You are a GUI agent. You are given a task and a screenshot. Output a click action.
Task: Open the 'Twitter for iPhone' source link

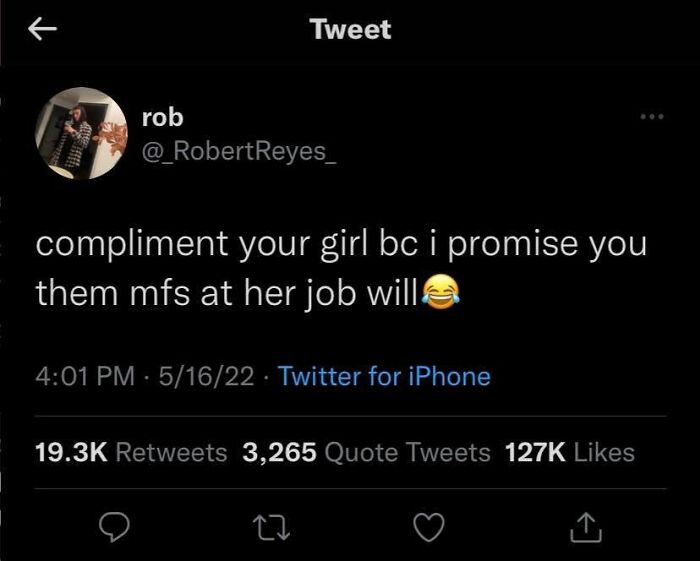coord(384,376)
